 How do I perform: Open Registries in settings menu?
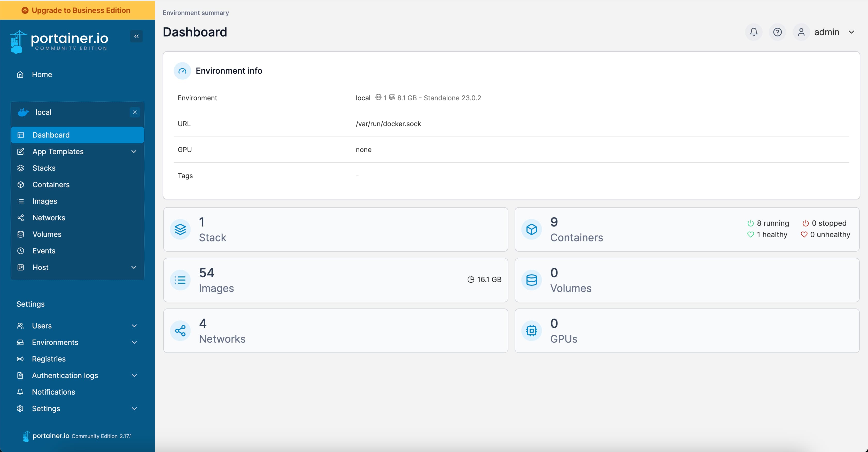point(49,359)
